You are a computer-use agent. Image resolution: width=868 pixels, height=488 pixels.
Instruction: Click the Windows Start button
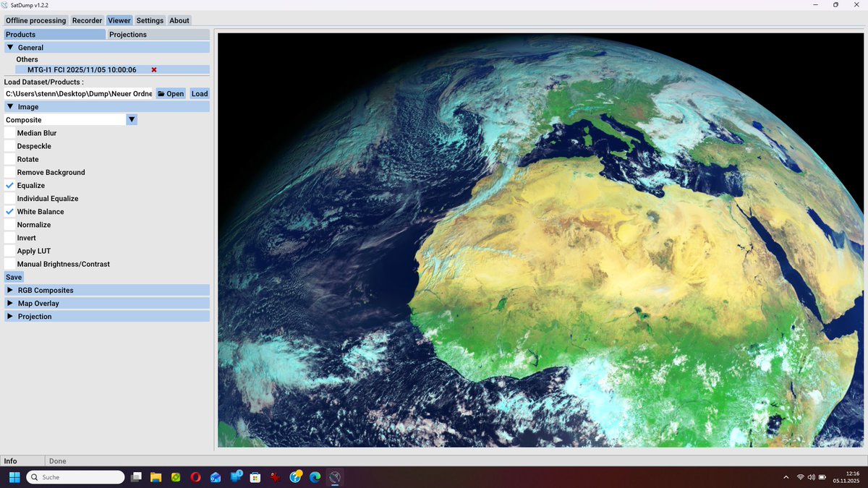point(14,477)
